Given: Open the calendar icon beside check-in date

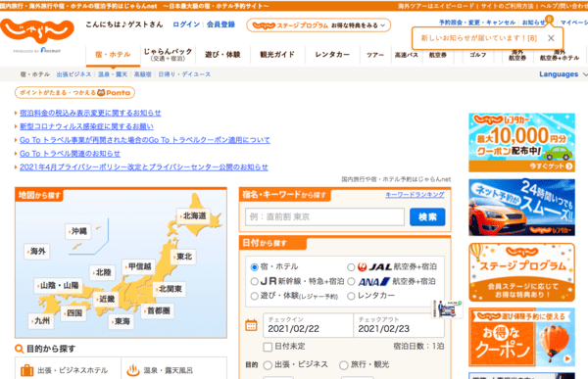Looking at the screenshot, I should pos(251,325).
